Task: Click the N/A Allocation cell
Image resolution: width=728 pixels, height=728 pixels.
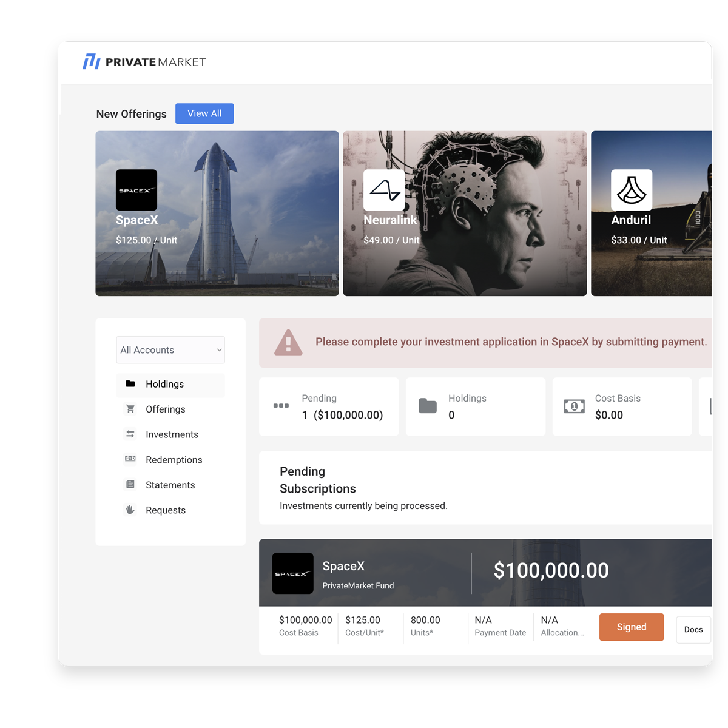Action: click(562, 625)
